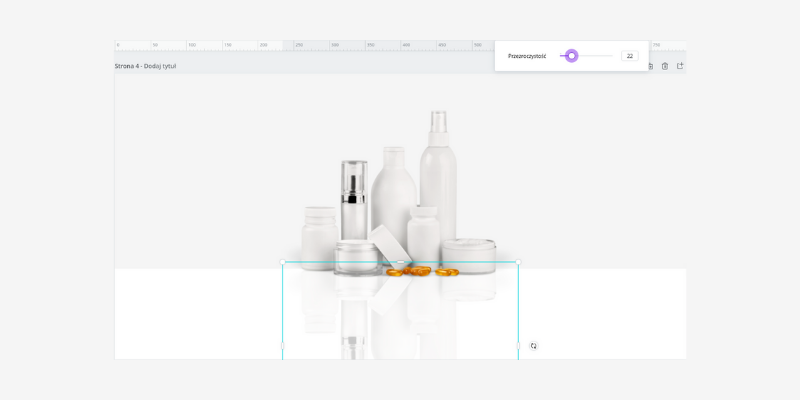Click the transparency value field showing 22

pyautogui.click(x=630, y=56)
